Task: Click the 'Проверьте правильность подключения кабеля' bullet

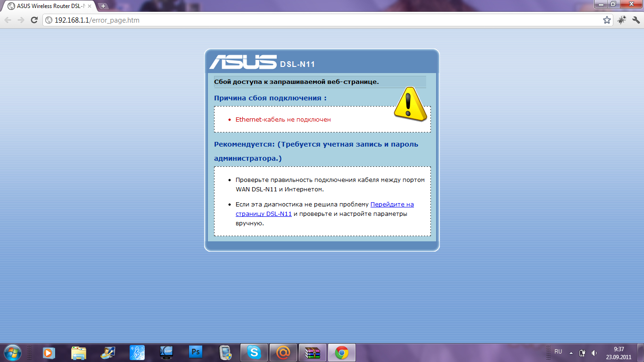Action: 330,184
